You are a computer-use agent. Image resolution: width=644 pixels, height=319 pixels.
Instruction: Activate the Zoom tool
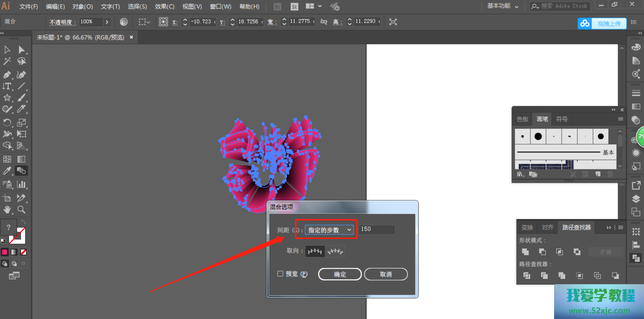pyautogui.click(x=21, y=210)
